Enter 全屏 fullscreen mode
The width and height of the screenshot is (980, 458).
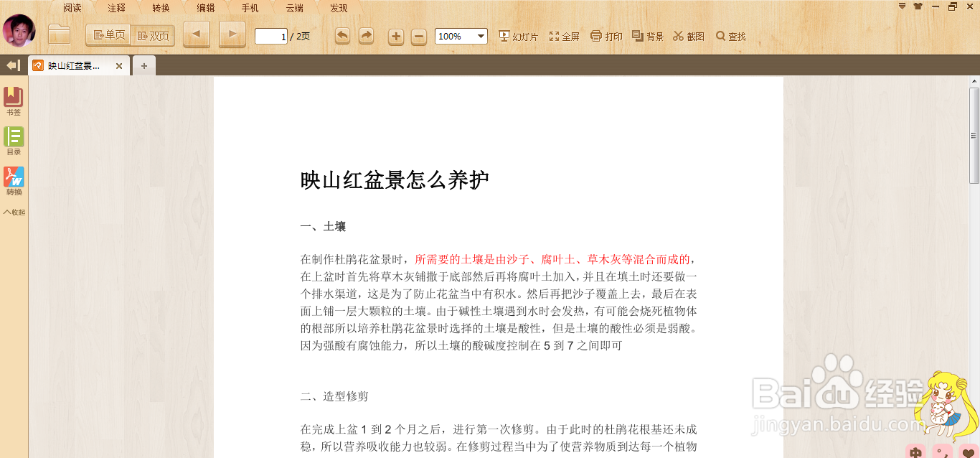[x=565, y=36]
